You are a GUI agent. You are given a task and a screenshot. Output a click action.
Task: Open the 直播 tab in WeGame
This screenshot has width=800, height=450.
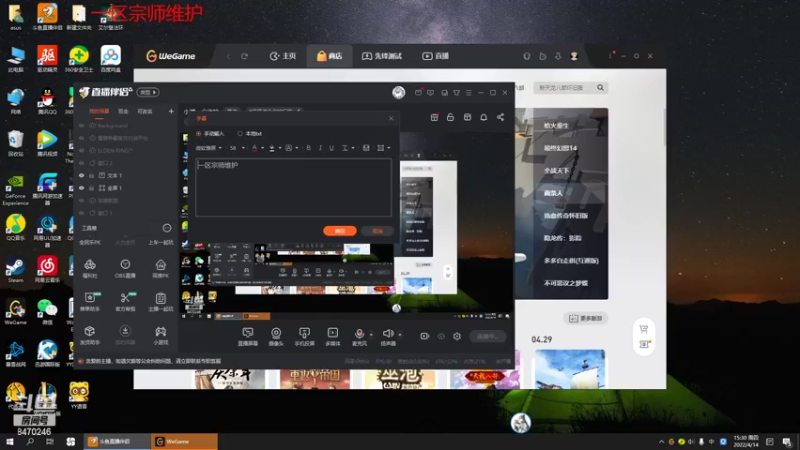(436, 56)
